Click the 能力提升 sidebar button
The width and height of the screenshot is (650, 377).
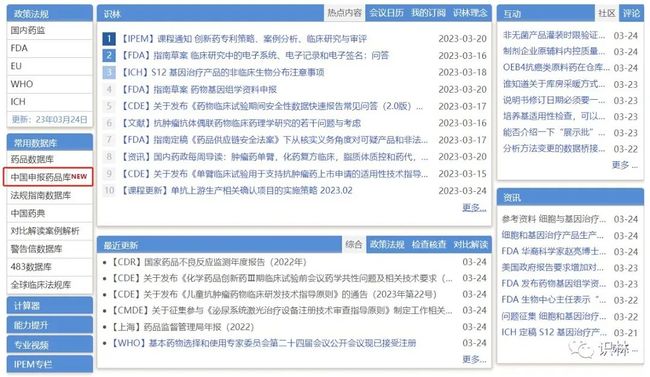(50, 325)
